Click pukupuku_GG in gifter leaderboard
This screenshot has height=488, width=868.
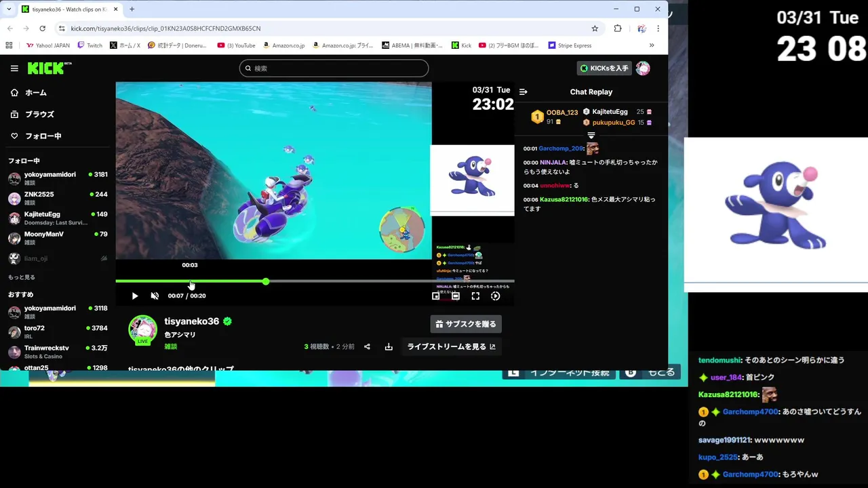[614, 123]
